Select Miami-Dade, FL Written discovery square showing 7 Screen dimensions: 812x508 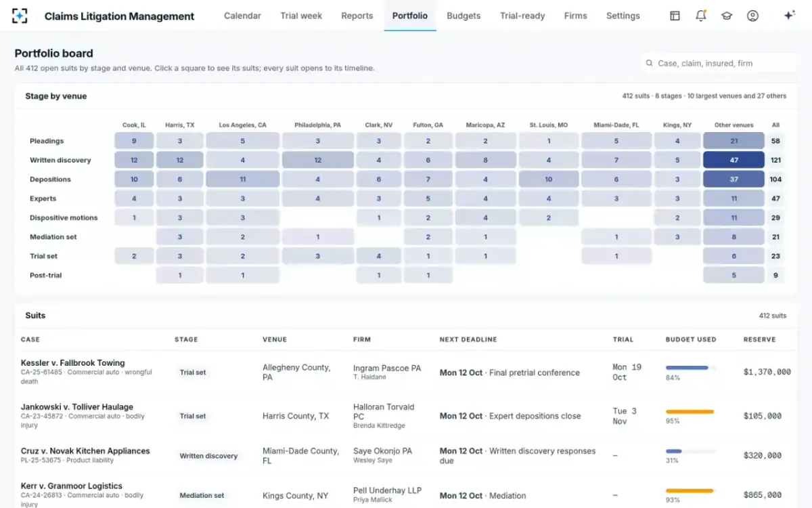(616, 160)
